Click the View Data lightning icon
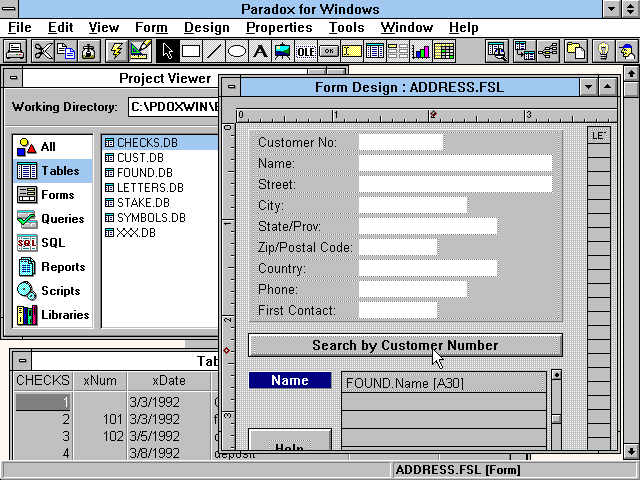The height and width of the screenshot is (480, 640). (x=116, y=51)
